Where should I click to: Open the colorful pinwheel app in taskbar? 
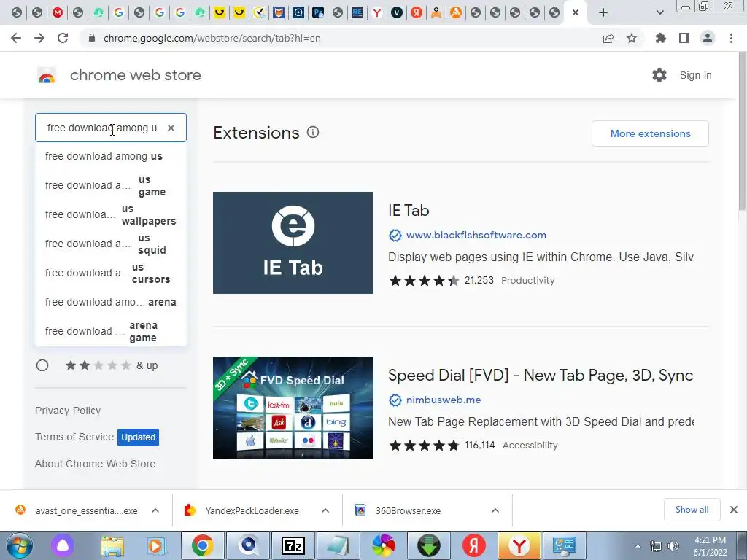point(384,545)
